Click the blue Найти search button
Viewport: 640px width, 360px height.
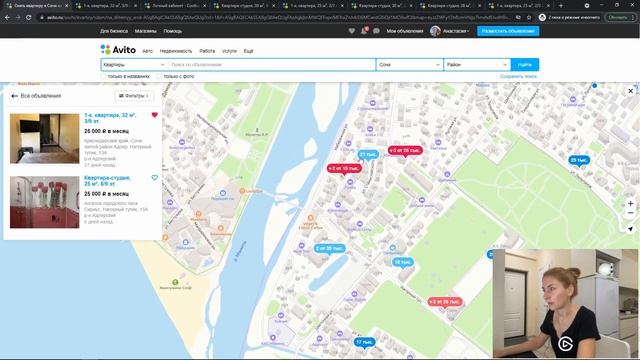[x=525, y=64]
